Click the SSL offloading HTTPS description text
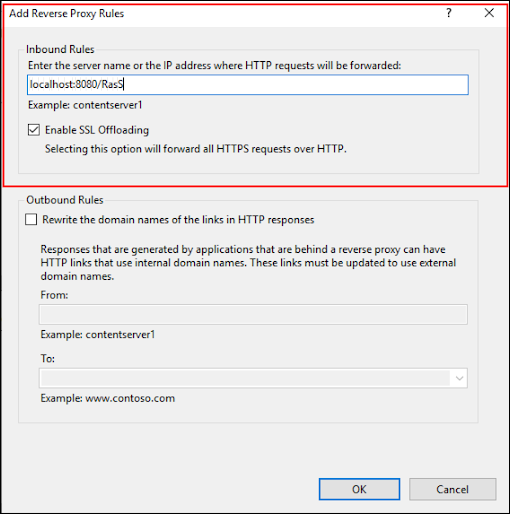Viewport: 510px width, 514px height. click(196, 149)
